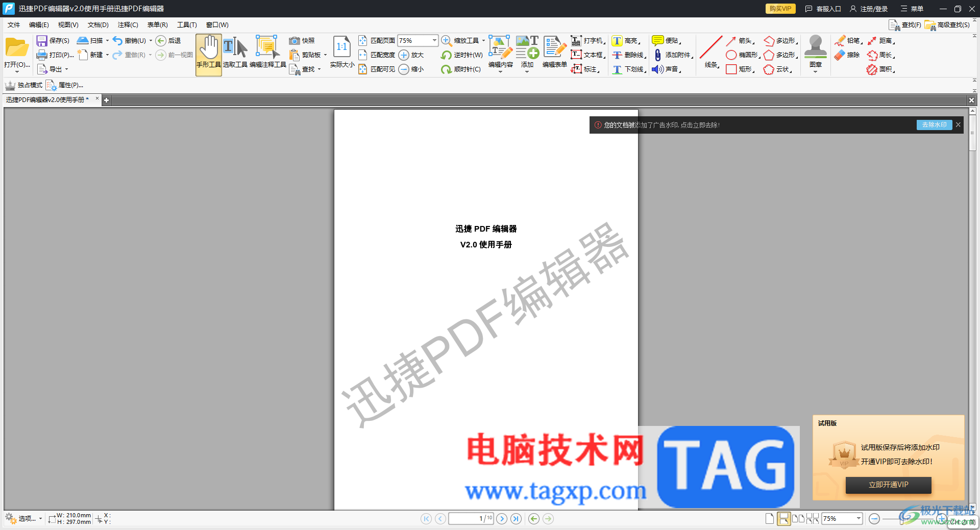Open the File (文件) menu
The height and width of the screenshot is (530, 980).
click(x=14, y=24)
